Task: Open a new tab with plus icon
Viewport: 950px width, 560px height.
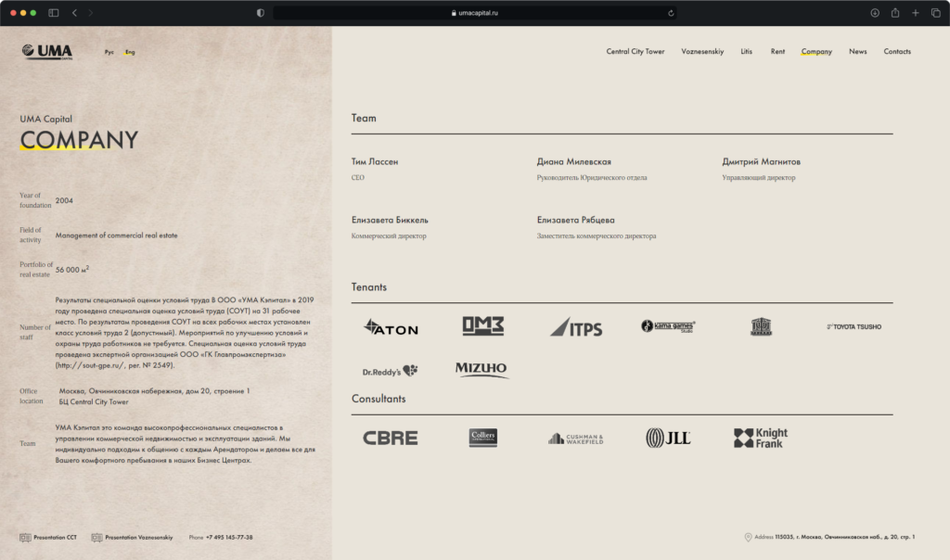Action: click(916, 13)
